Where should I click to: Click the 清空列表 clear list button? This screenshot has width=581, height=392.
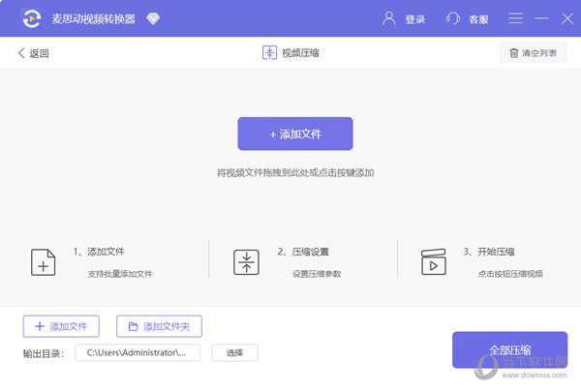[534, 53]
